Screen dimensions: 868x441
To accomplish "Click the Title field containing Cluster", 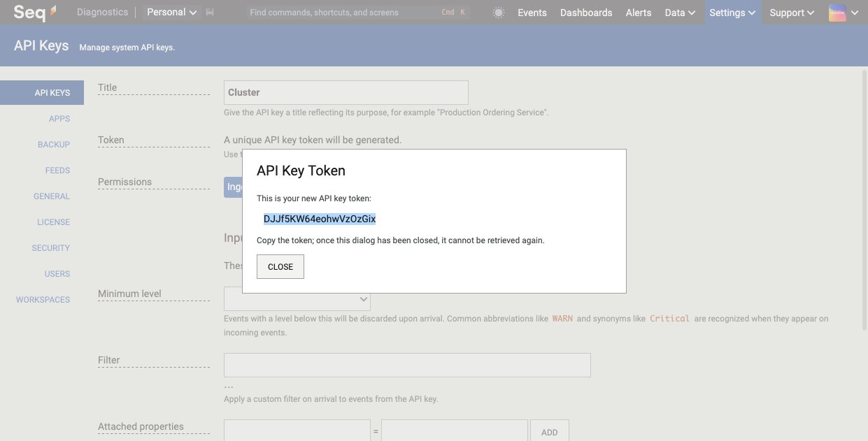I will pos(346,92).
